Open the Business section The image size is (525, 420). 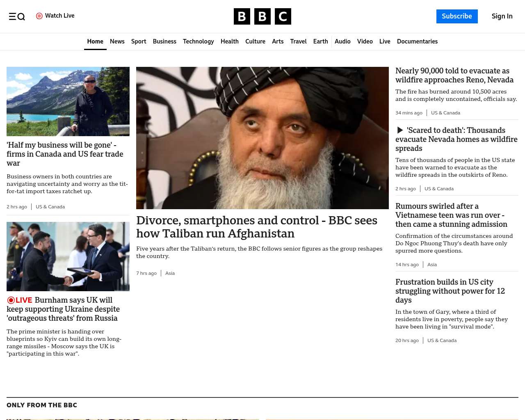pyautogui.click(x=164, y=41)
